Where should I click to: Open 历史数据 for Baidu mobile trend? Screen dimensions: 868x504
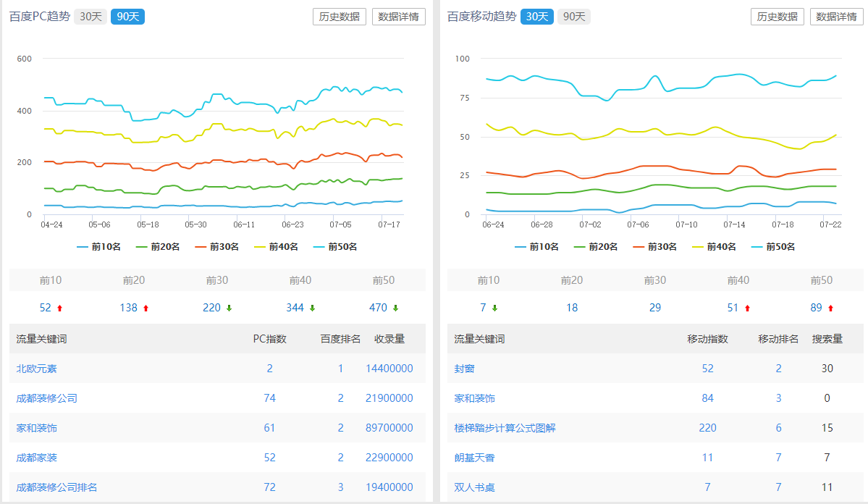click(778, 17)
